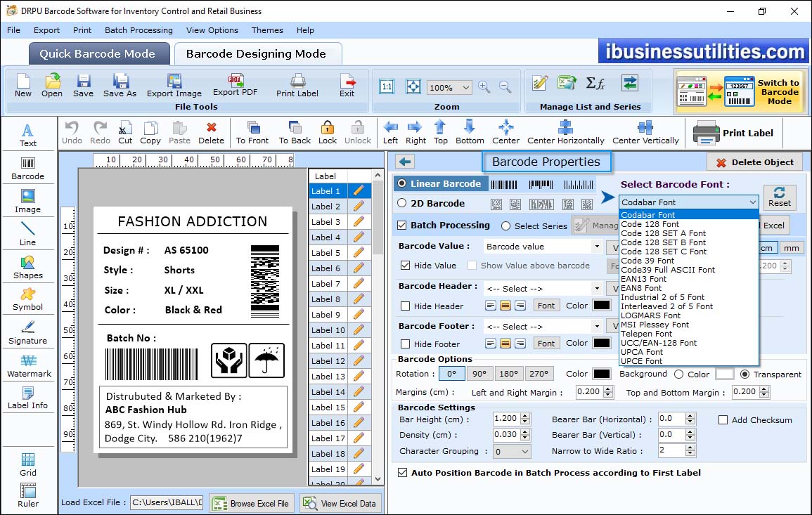
Task: Open the Barcode Value dropdown
Action: (x=597, y=247)
